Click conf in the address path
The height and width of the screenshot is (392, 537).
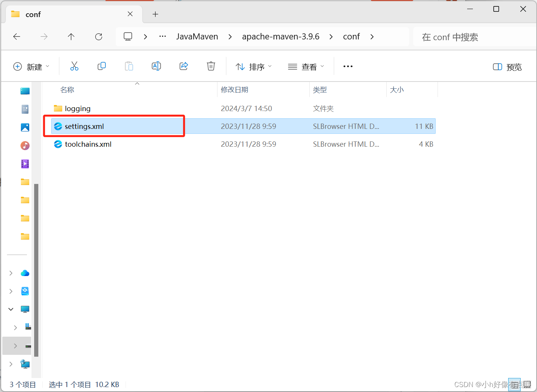pos(351,36)
